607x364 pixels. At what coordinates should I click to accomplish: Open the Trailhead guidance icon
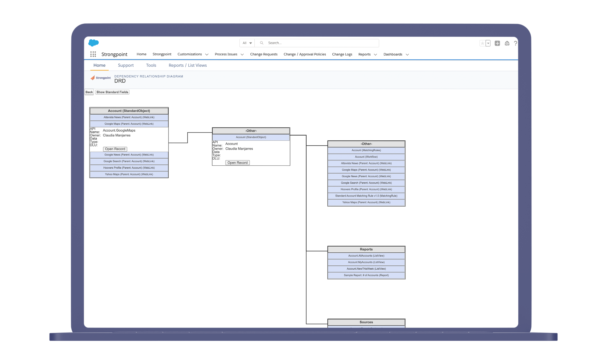tap(507, 43)
